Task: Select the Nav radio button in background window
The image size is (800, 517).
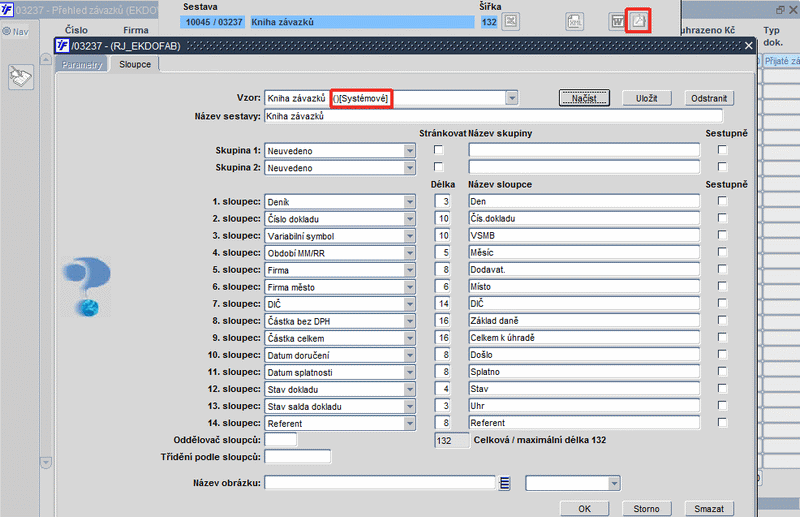Action: tap(7, 31)
